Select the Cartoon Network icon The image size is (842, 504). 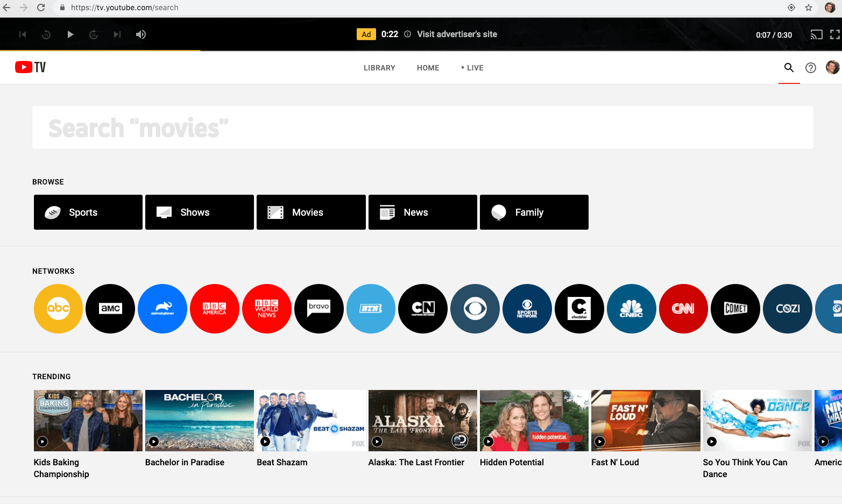[423, 309]
